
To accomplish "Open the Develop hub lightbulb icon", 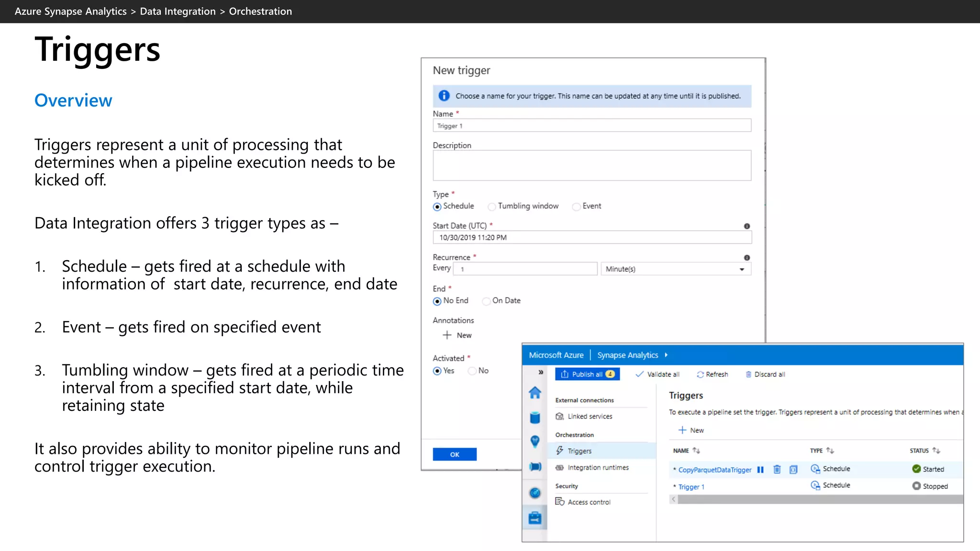I will [535, 441].
